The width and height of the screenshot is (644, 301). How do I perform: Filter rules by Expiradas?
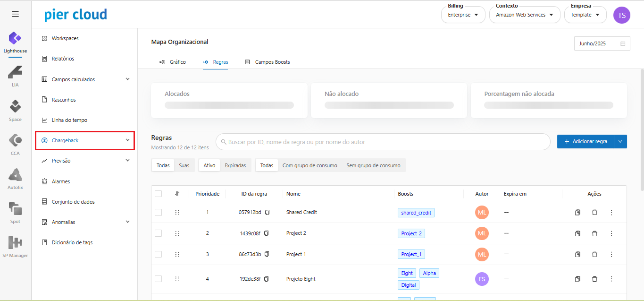(x=235, y=165)
